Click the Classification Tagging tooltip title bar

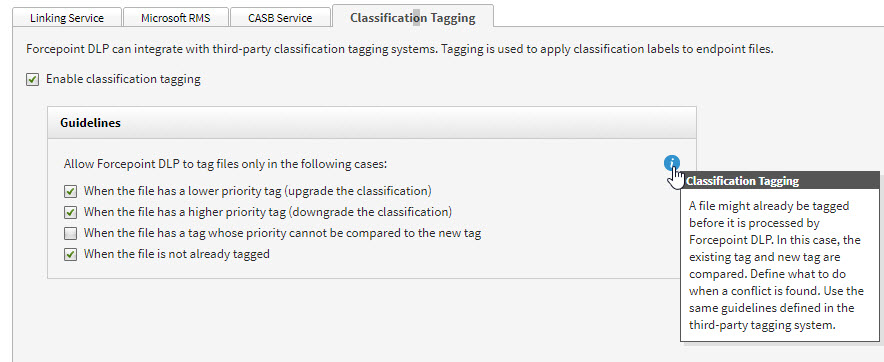[x=780, y=181]
